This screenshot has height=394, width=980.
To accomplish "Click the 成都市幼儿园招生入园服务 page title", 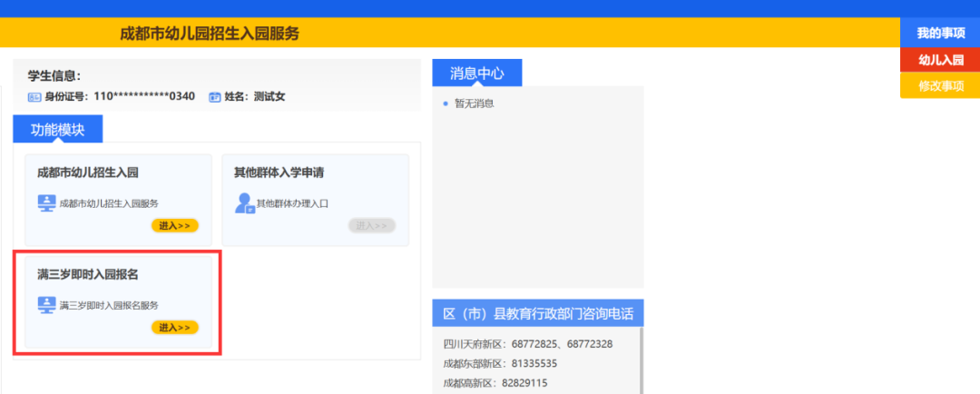I will (x=210, y=34).
